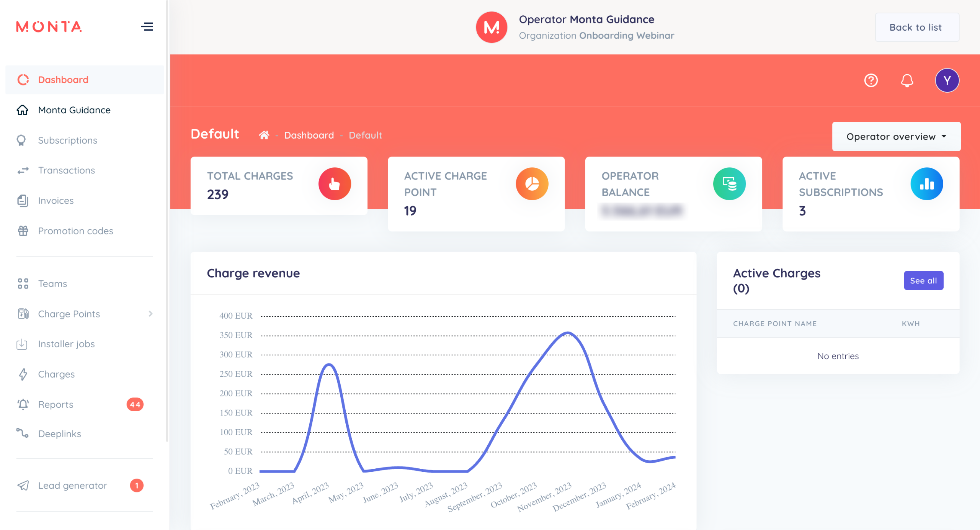The width and height of the screenshot is (980, 530).
Task: Go to the Transactions page
Action: tap(66, 170)
